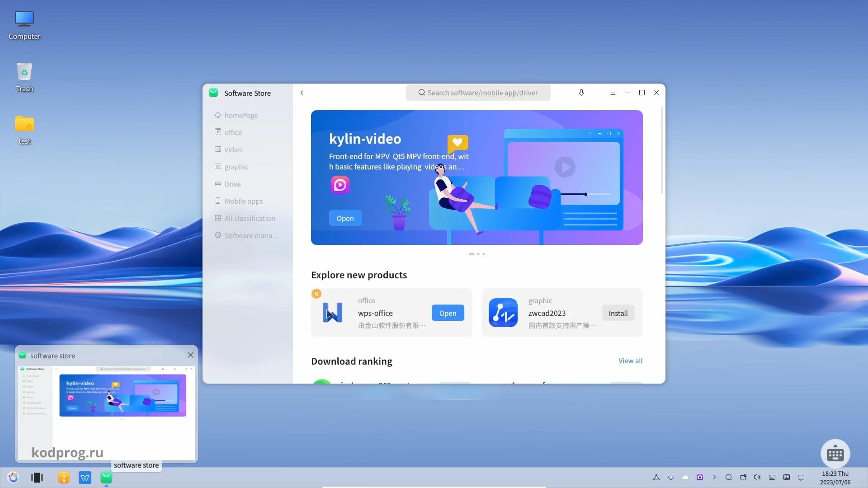Click the floating on-screen keyboard button

point(835,454)
